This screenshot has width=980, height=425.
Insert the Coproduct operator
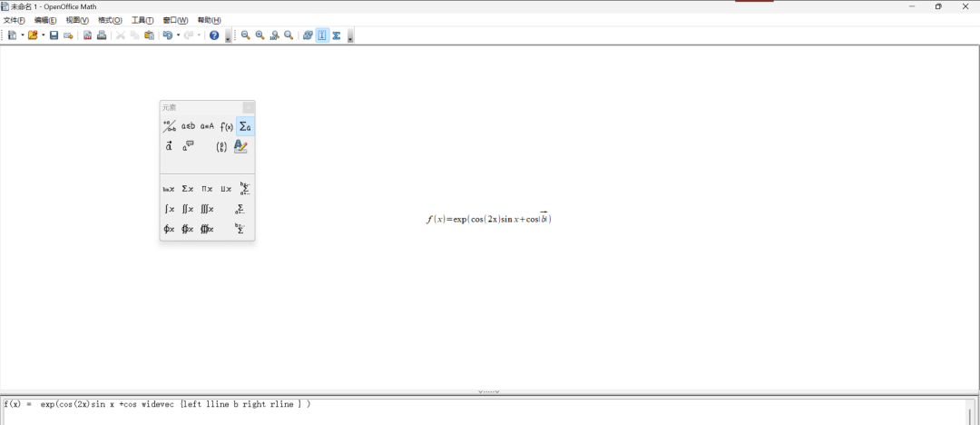(x=226, y=189)
